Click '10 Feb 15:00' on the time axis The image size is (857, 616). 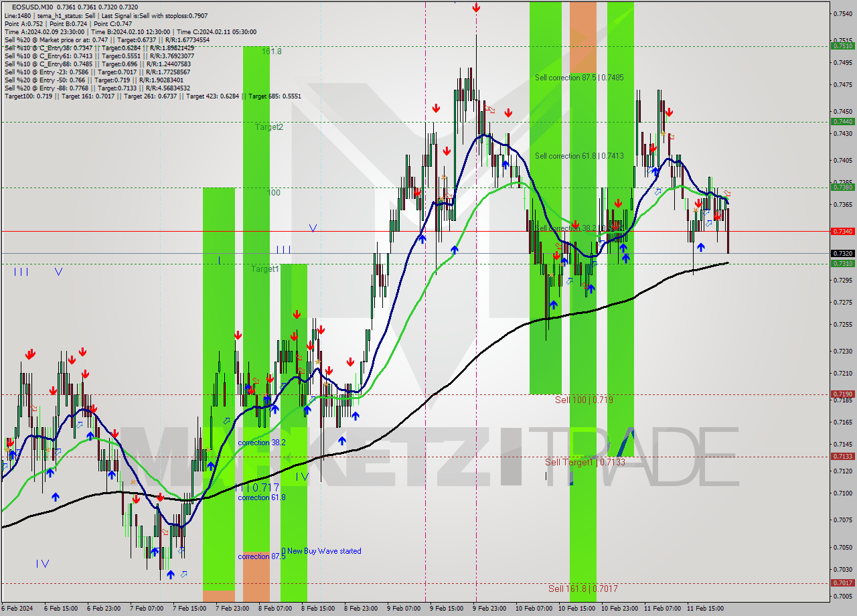(577, 609)
